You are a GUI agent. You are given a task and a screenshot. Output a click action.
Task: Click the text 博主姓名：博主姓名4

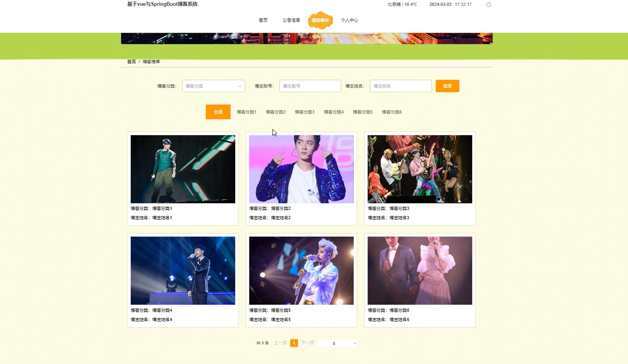(151, 320)
